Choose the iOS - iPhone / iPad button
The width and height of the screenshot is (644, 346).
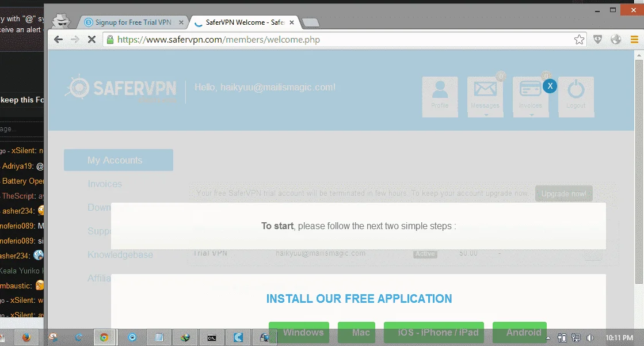(434, 332)
